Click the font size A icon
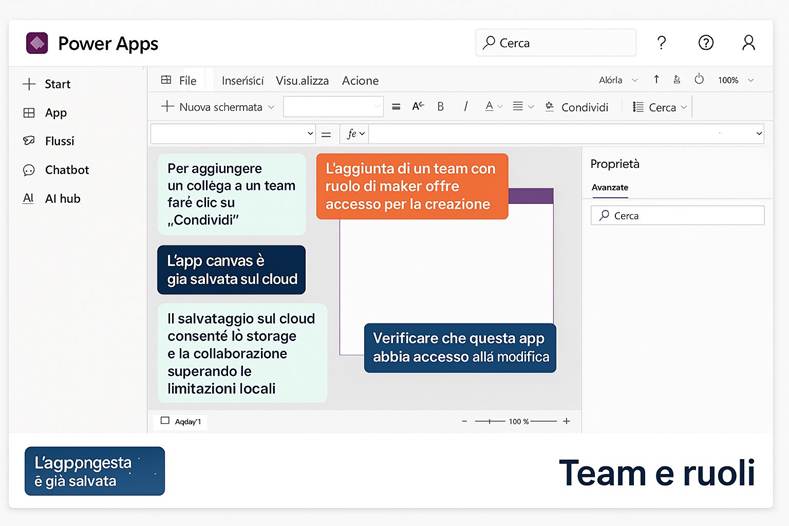The height and width of the screenshot is (526, 789). click(x=418, y=107)
